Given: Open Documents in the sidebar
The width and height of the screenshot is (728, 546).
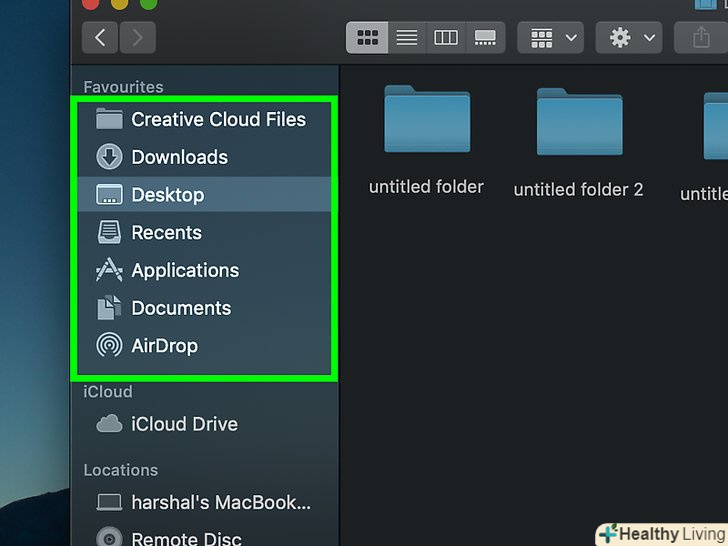Looking at the screenshot, I should pos(204,308).
